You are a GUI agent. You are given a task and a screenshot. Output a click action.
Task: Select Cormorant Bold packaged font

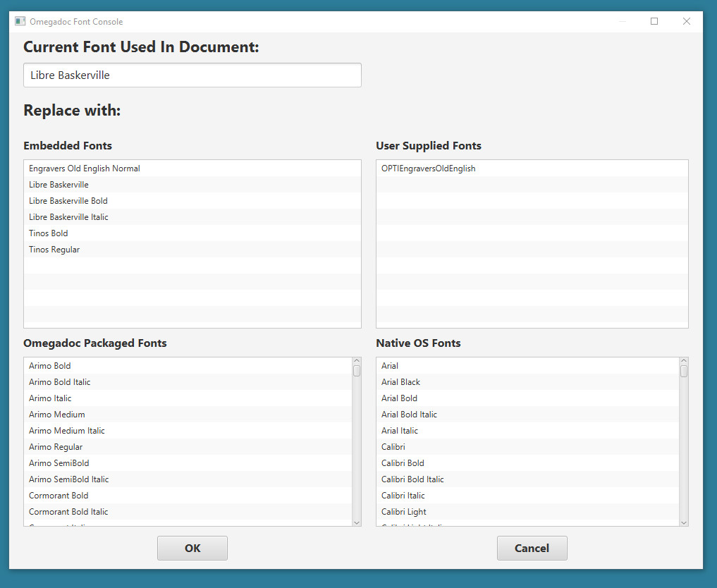click(188, 496)
